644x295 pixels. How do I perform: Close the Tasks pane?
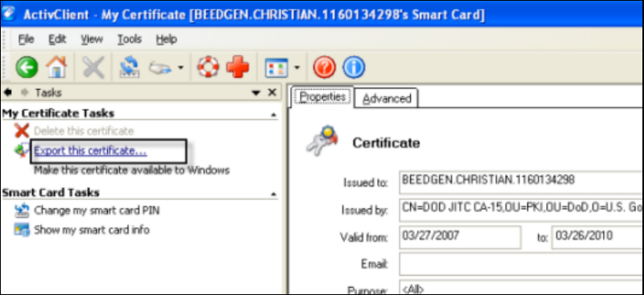point(272,93)
